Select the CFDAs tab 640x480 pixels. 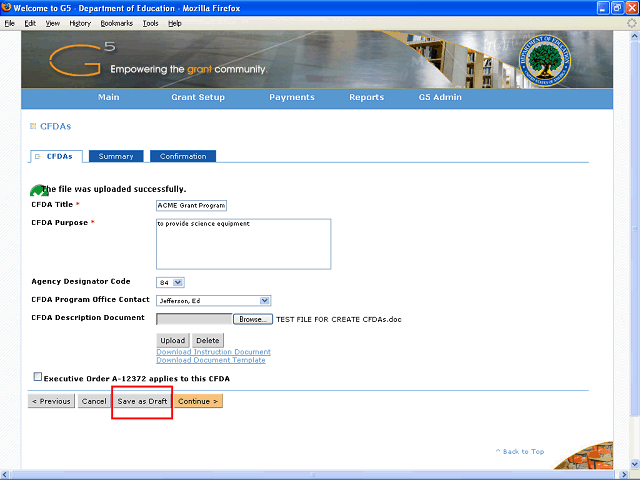pos(56,156)
